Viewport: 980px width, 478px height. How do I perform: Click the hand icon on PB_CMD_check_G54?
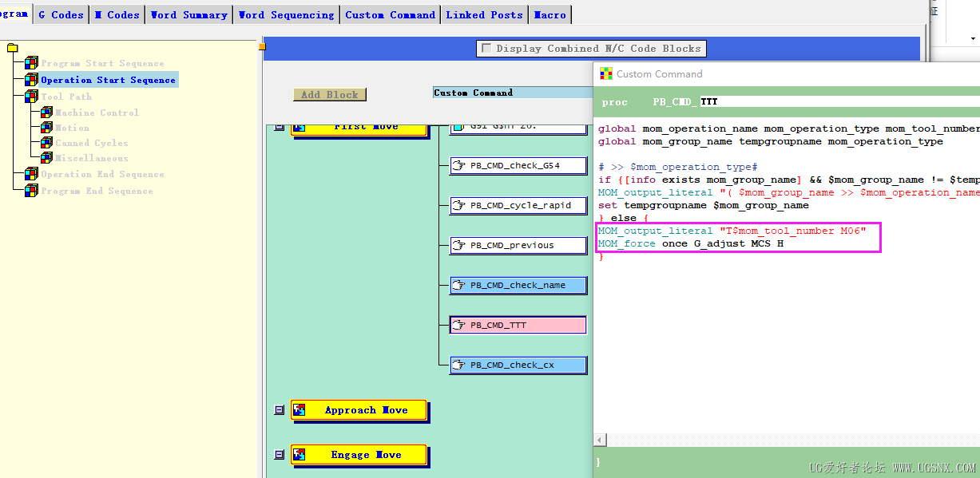point(458,166)
